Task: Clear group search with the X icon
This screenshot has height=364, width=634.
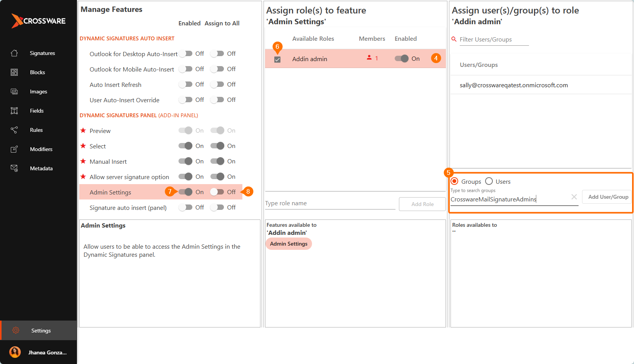Action: (x=574, y=197)
